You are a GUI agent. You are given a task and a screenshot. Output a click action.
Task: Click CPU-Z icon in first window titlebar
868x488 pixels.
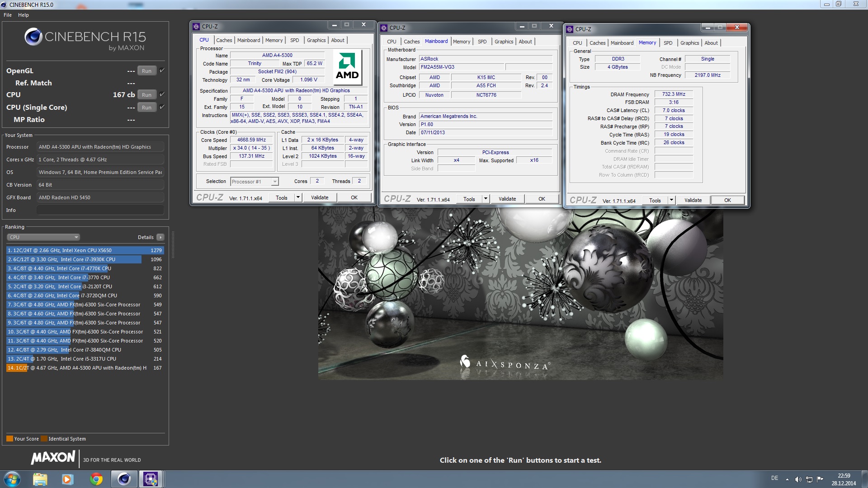tap(196, 27)
